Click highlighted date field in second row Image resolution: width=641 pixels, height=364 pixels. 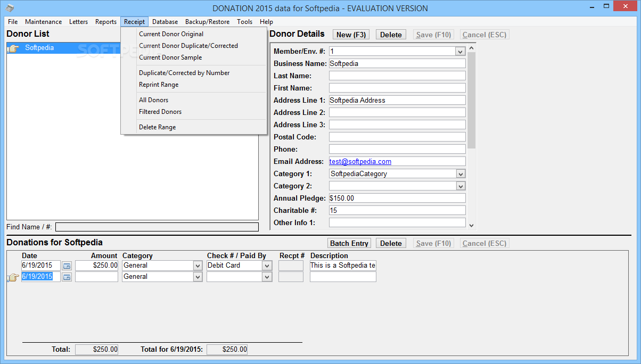tap(41, 277)
